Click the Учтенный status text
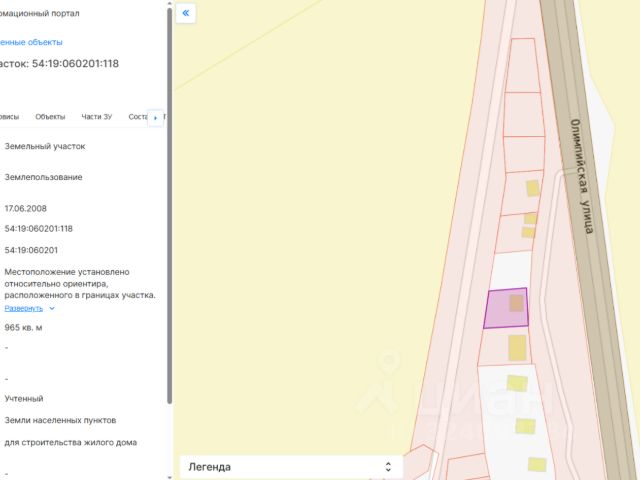The image size is (640, 480). click(x=24, y=399)
